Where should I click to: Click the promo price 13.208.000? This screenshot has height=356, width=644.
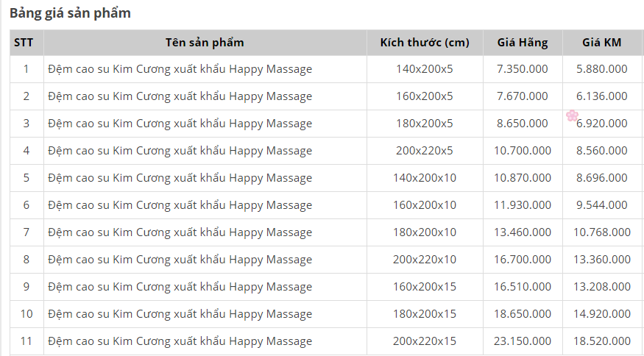[x=601, y=287]
